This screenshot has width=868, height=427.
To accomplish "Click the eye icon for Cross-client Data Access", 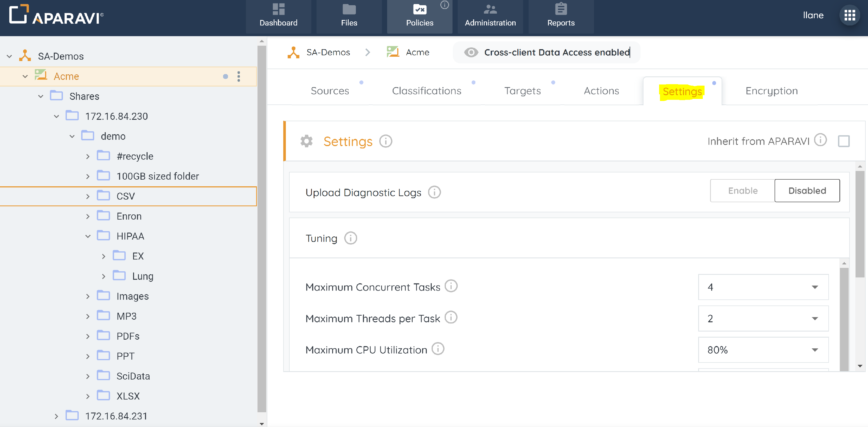I will click(471, 53).
